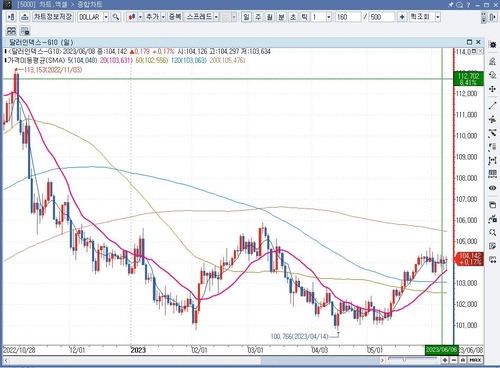Open the candlestick chart type dropdown arrow
The width and height of the screenshot is (500, 368).
[x=140, y=17]
